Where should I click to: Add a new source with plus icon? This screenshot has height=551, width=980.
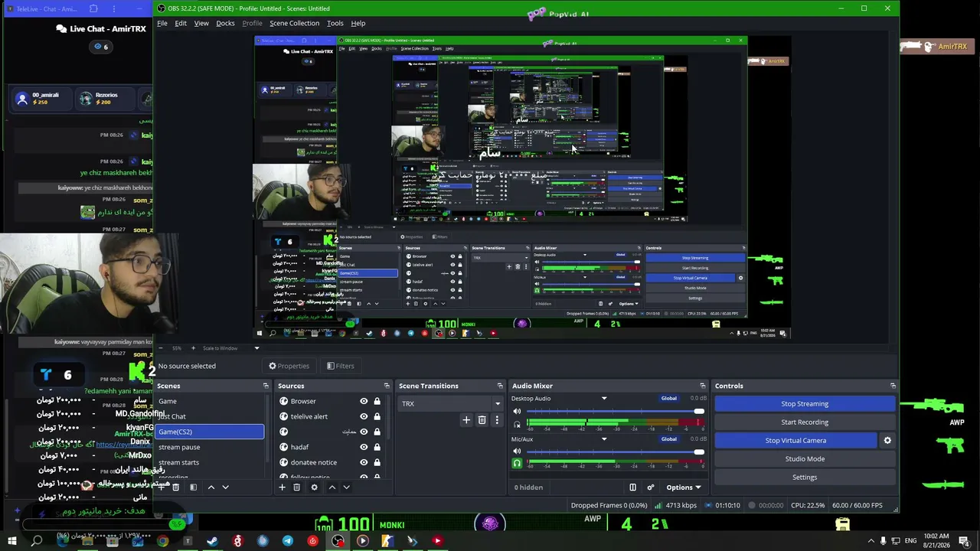pos(282,487)
